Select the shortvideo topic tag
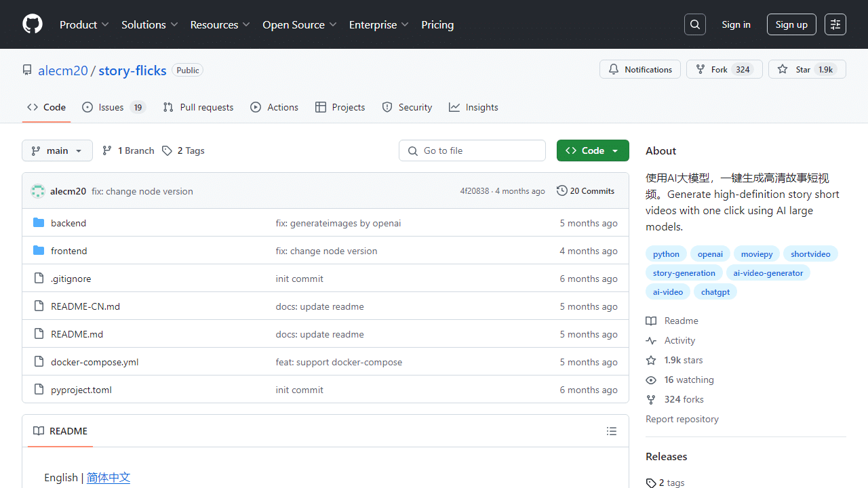 (x=810, y=254)
